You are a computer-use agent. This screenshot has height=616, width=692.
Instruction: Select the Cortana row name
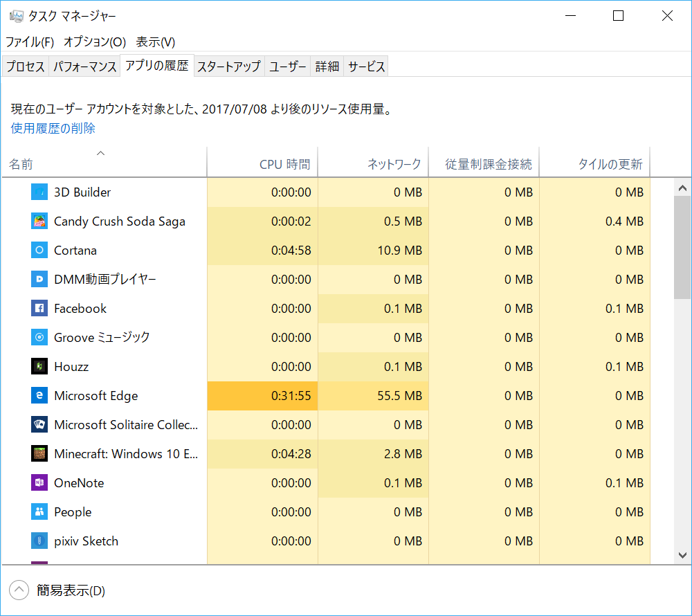[x=75, y=251]
